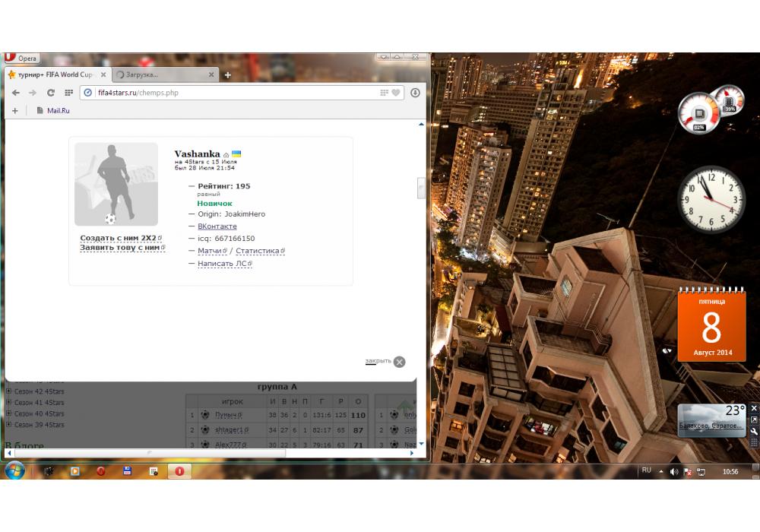Expand the Сезон 39 4Stars tree item
This screenshot has width=760, height=532.
pyautogui.click(x=9, y=425)
